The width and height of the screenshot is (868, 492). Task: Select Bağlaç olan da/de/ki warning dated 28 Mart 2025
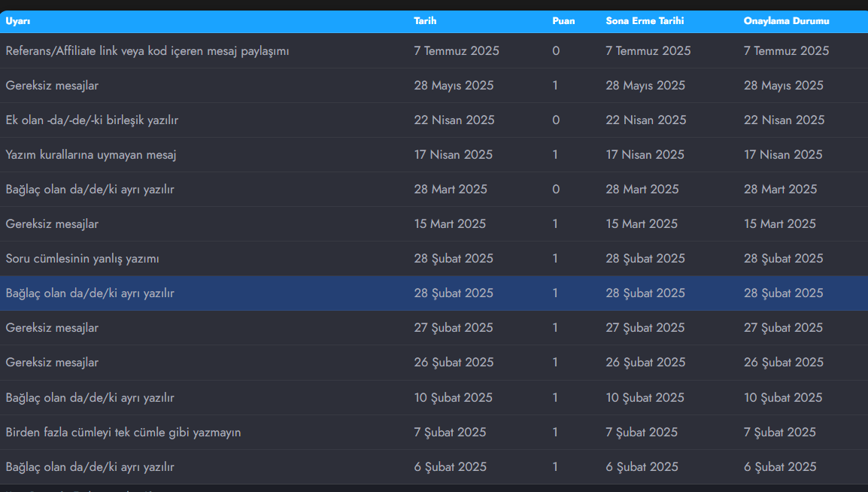click(x=90, y=190)
